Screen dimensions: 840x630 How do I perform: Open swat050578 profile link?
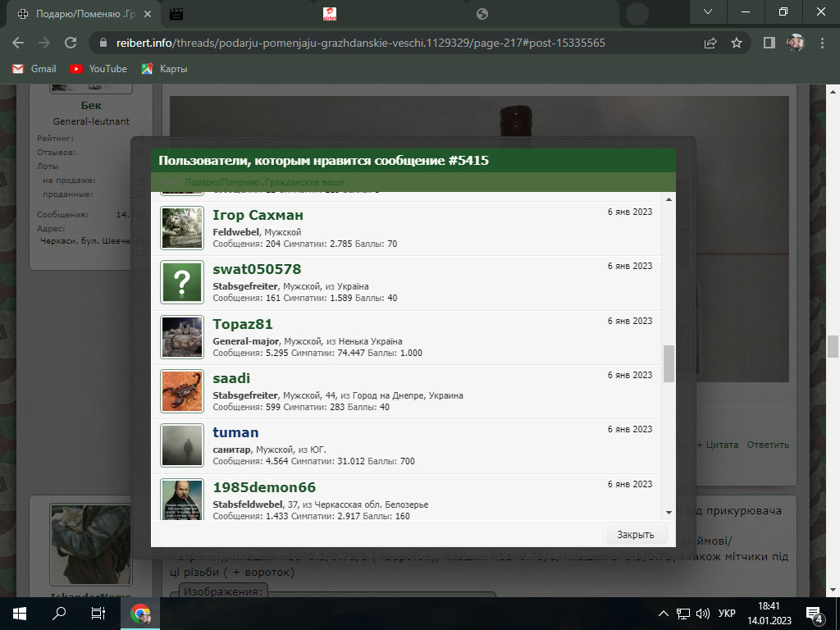[257, 269]
